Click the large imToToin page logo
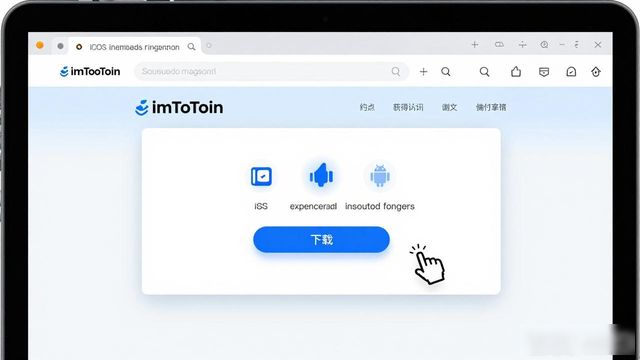The width and height of the screenshot is (640, 360). (179, 108)
